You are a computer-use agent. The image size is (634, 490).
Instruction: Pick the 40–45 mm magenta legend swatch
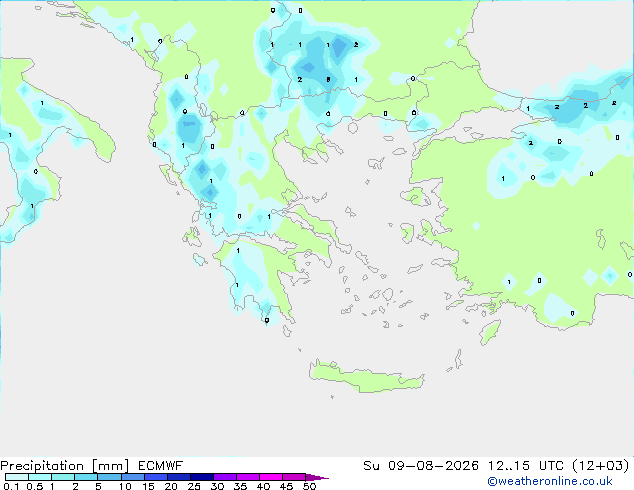point(271,477)
